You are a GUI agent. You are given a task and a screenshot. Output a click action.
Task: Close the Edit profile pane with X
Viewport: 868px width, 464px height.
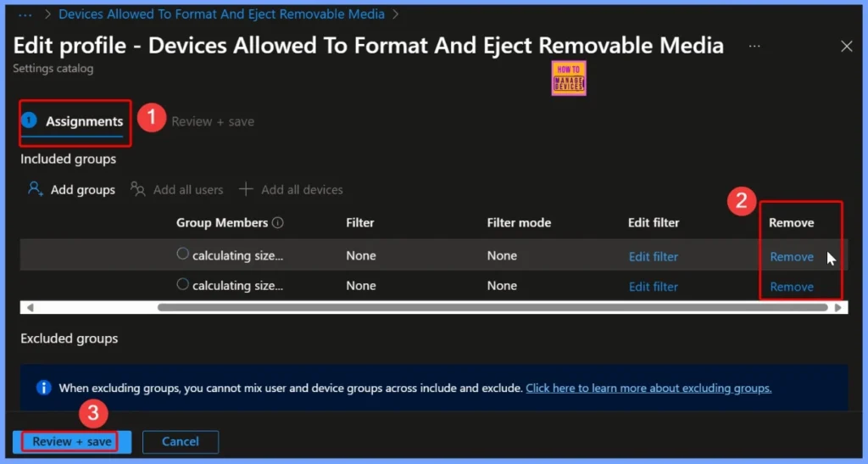(x=846, y=47)
